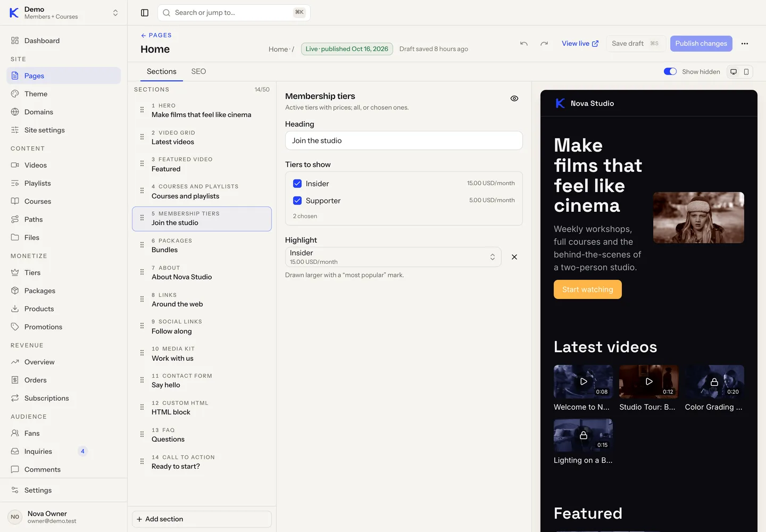Open Videos under Content
This screenshot has width=766, height=532.
64,165
